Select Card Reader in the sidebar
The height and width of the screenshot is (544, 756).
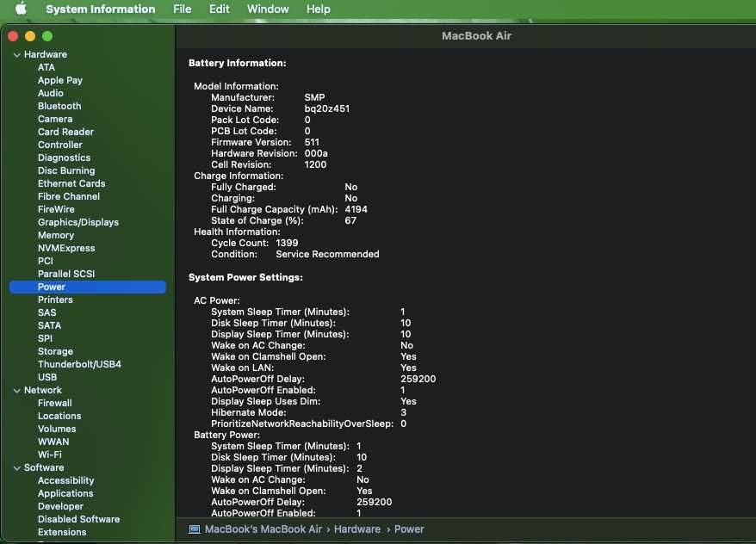pos(65,132)
